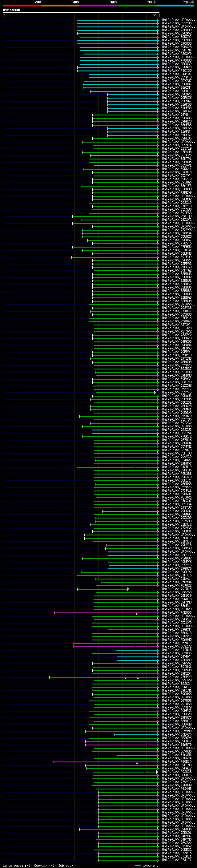Select the UniRef100_B1A351 label
The image size is (197, 868).
[177, 755]
